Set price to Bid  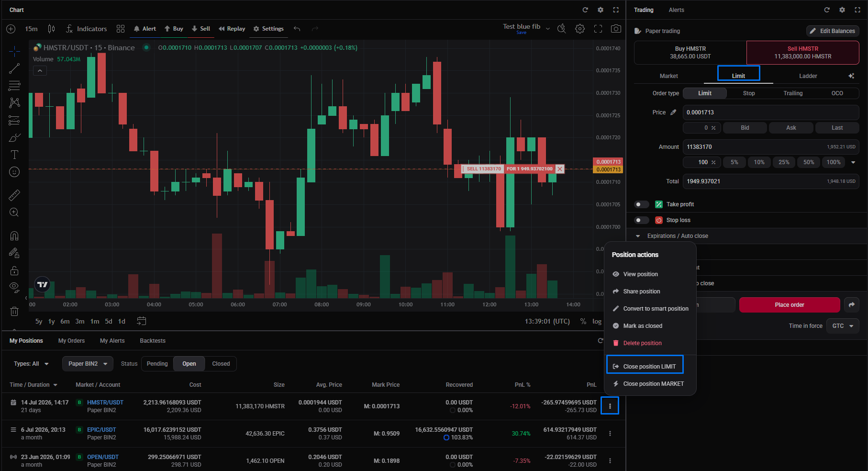[x=745, y=128]
